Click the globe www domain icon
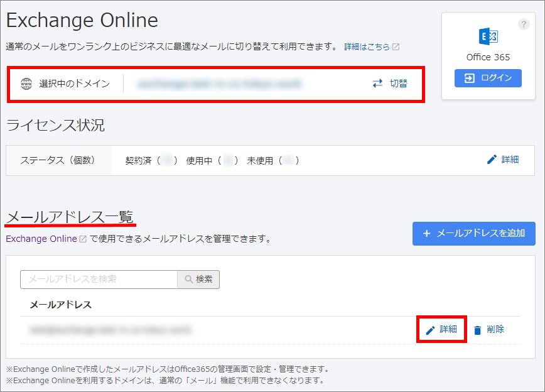 [26, 84]
